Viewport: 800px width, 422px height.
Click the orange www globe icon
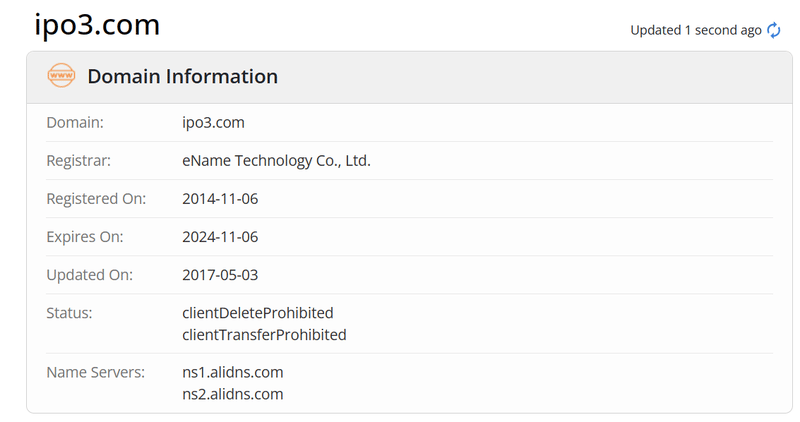pos(61,76)
